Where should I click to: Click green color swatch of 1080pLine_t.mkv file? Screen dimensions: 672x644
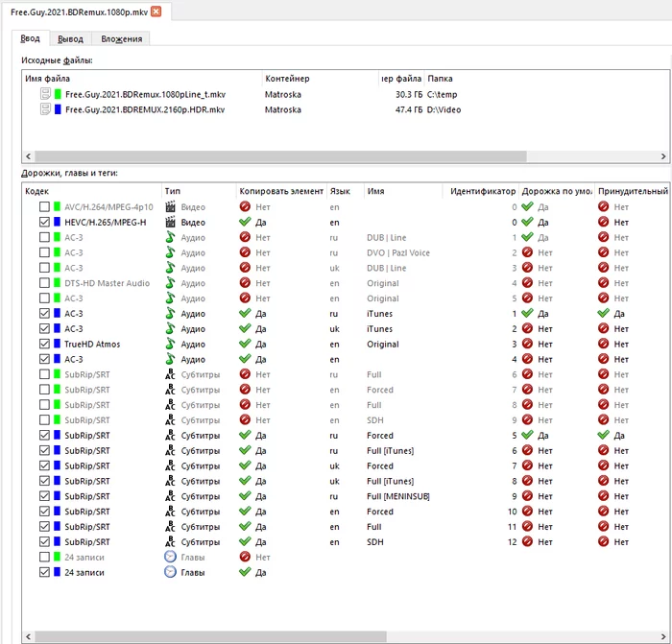pos(58,94)
